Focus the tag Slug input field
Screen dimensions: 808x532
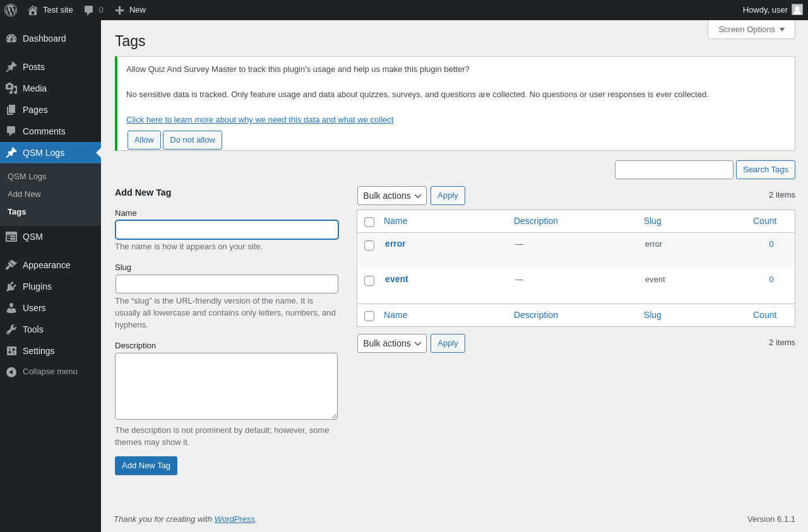[x=227, y=284]
